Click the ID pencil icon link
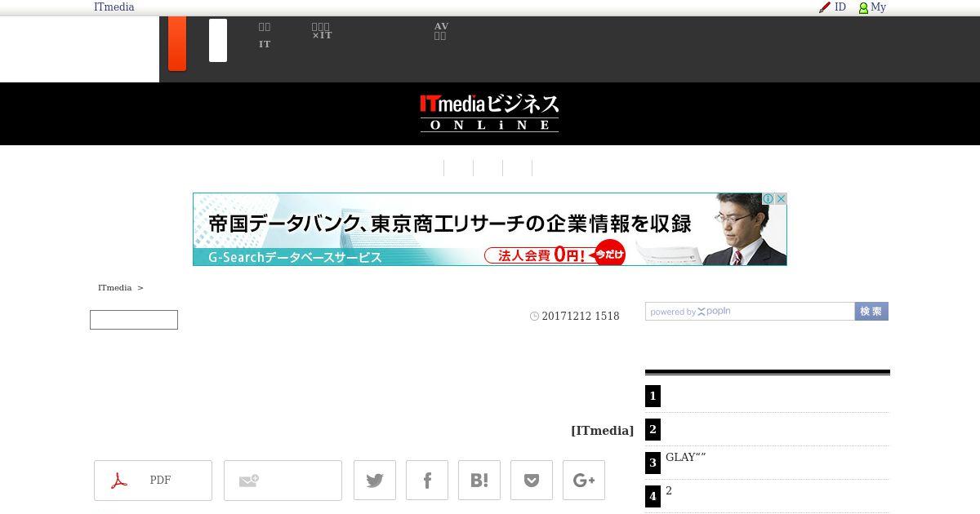 [x=832, y=7]
